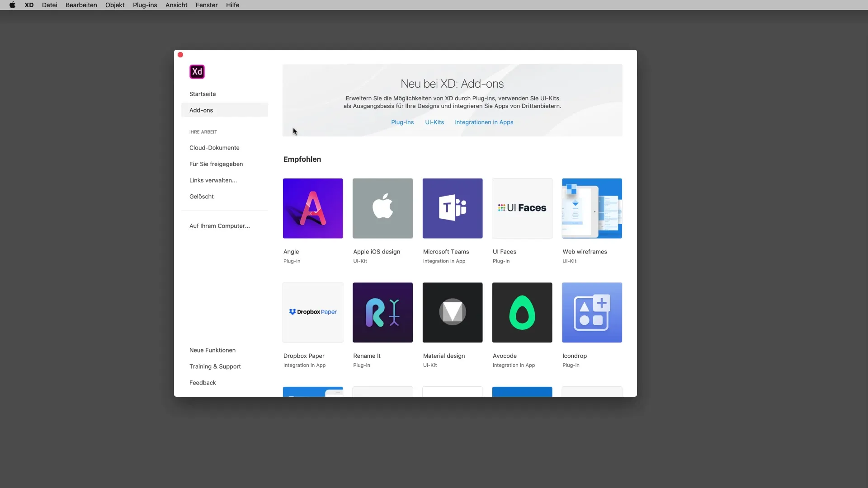This screenshot has width=868, height=488.
Task: Close the start window with the red button
Action: 180,55
